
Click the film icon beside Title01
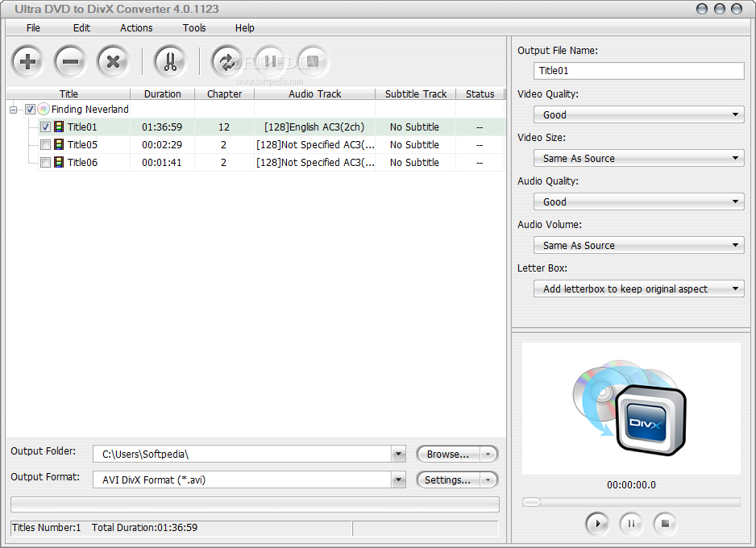(x=59, y=127)
